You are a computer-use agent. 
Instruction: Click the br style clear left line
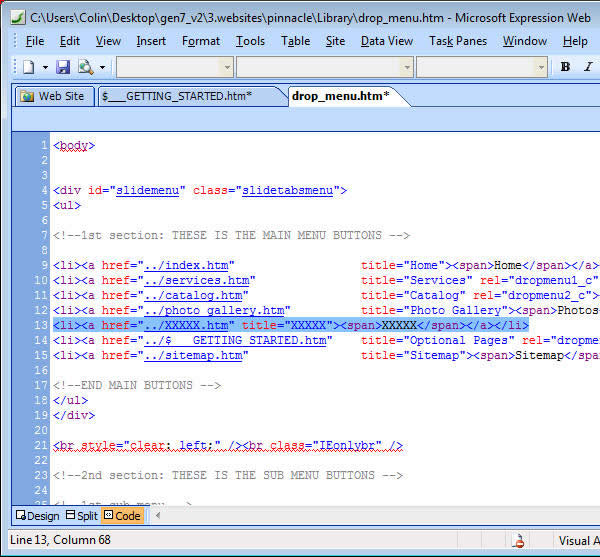[x=228, y=445]
